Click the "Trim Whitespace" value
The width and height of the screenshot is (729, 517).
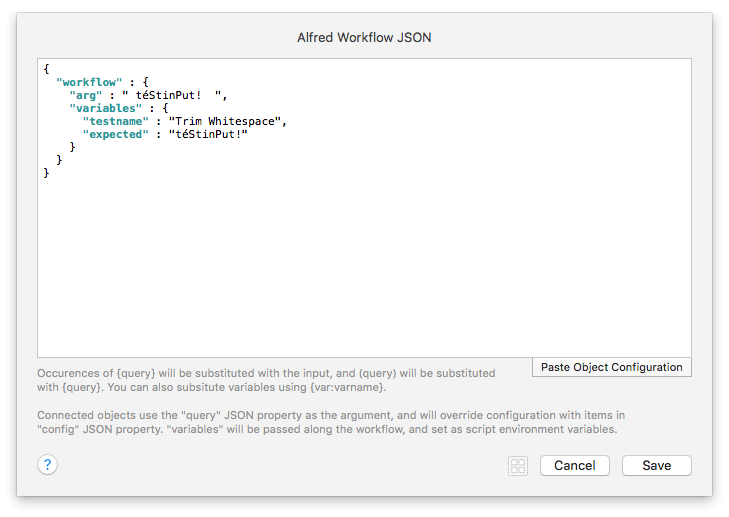[225, 121]
